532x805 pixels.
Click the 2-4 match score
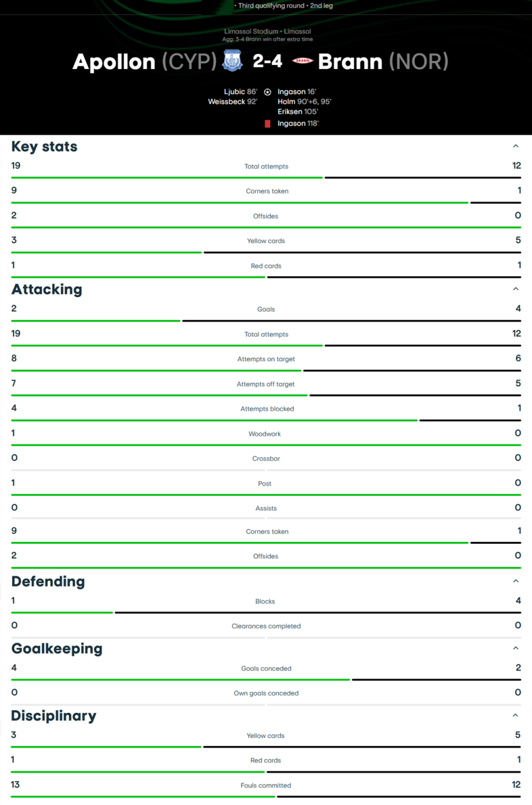tap(267, 61)
